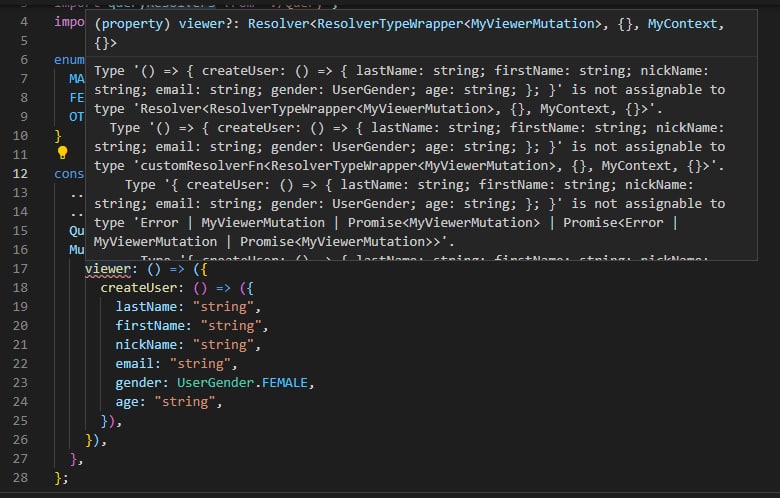The image size is (780, 498).
Task: Click 'customResolverFn' text in the error tooltip
Action: 201,166
